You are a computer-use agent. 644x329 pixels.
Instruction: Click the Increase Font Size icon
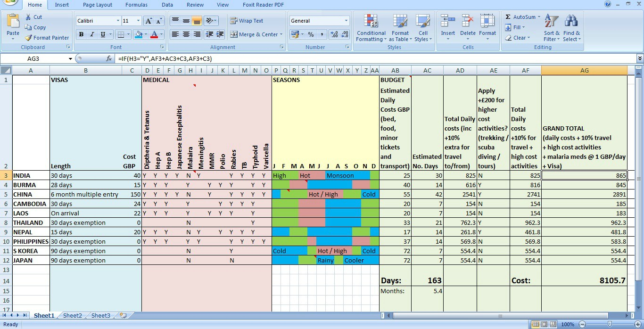tap(149, 21)
